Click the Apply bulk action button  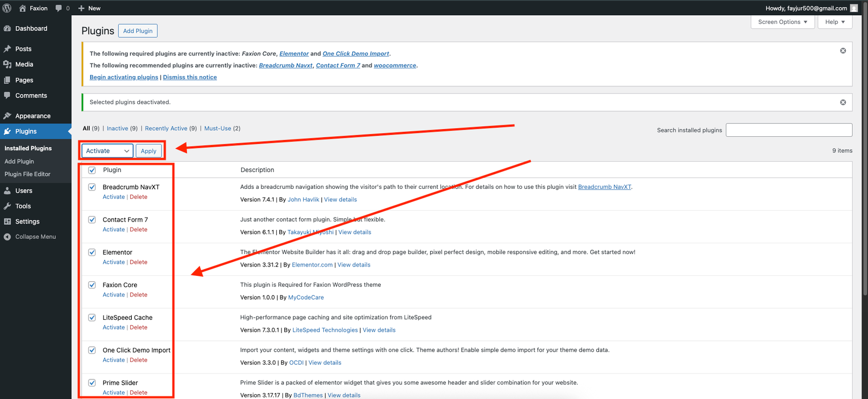(x=149, y=151)
